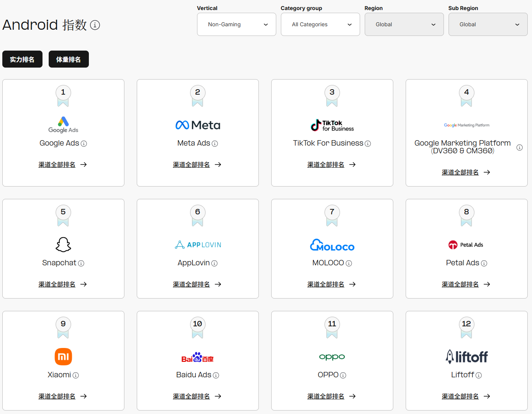Select the AppLovin logo
The width and height of the screenshot is (532, 414).
(197, 244)
